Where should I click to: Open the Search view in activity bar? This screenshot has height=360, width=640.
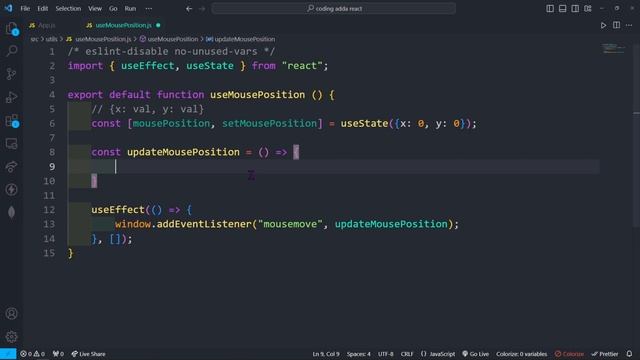11,51
